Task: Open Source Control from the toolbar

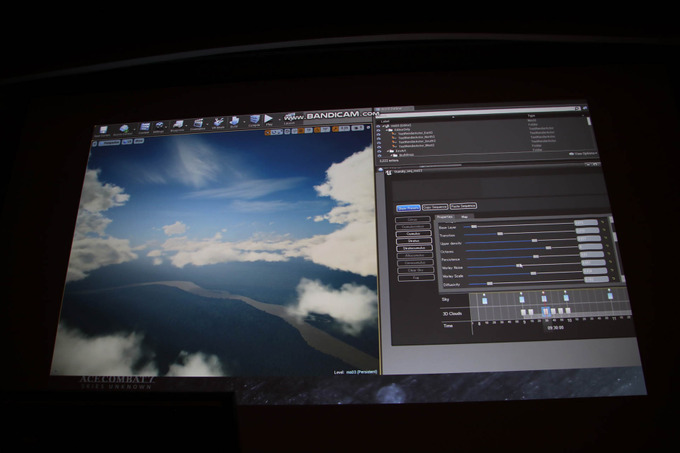Action: [x=124, y=128]
